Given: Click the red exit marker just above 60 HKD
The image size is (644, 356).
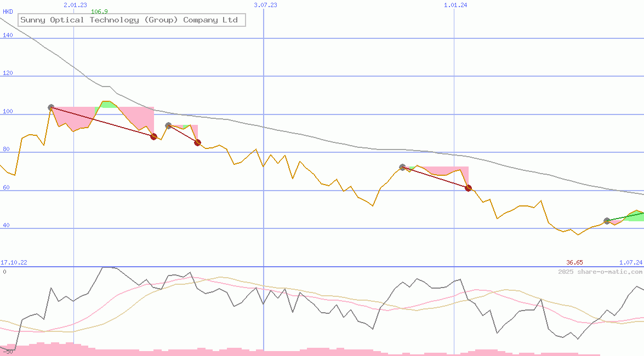Looking at the screenshot, I should [x=468, y=188].
